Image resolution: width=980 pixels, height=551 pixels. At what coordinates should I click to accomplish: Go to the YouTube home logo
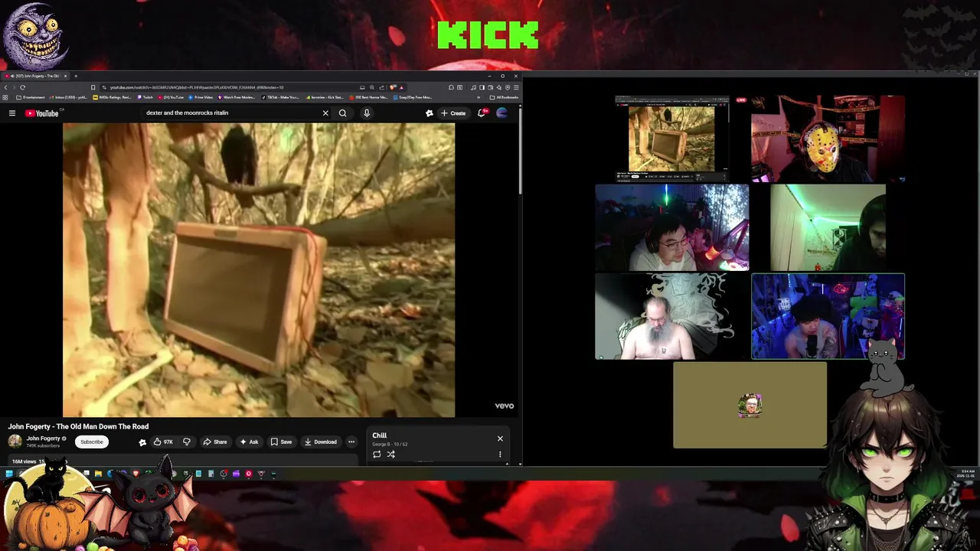point(41,113)
